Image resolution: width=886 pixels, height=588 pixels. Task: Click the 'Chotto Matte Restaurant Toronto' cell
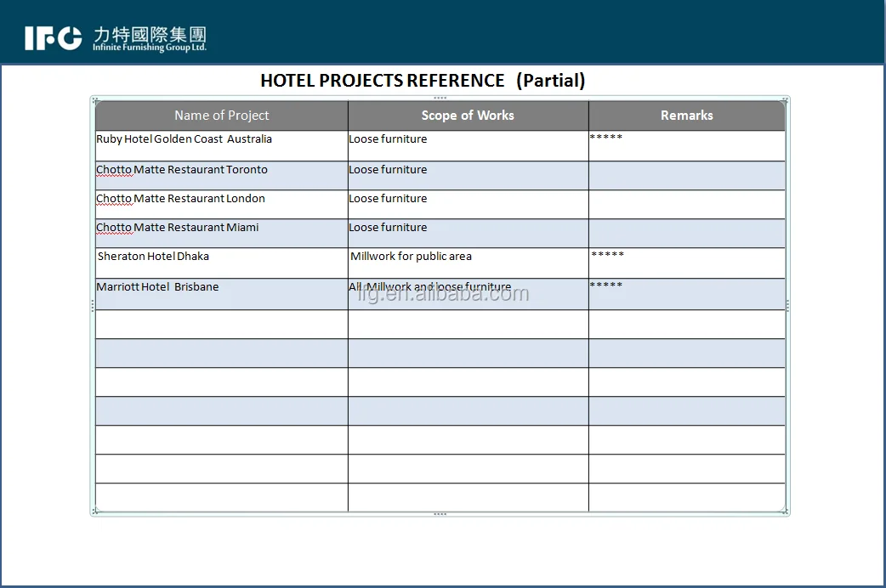coord(182,170)
